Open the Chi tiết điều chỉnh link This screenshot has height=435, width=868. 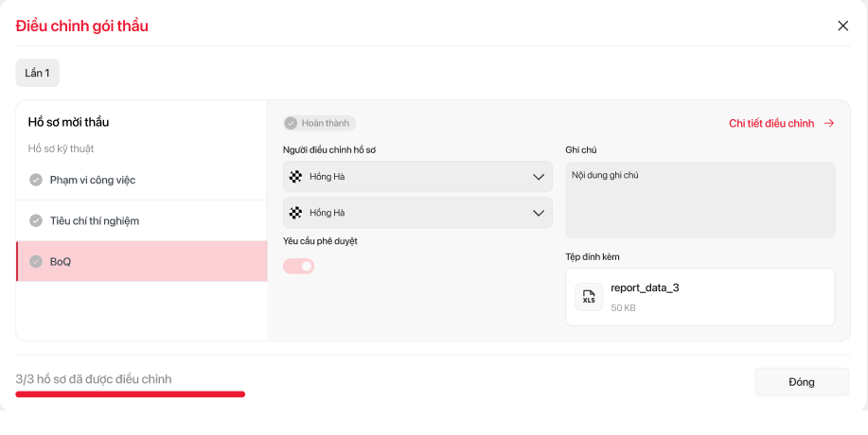771,123
